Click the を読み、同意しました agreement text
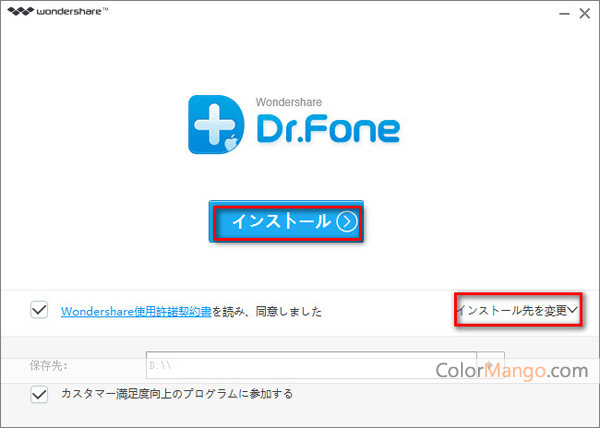This screenshot has width=600, height=428. pos(266,312)
